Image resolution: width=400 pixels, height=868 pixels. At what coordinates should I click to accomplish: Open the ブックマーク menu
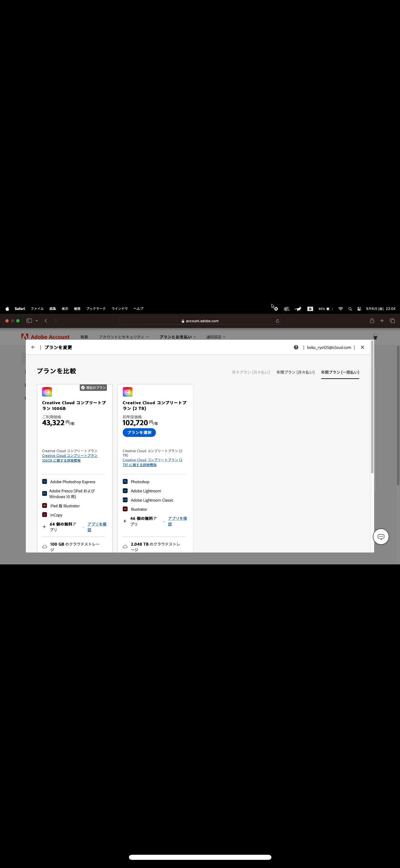coord(96,309)
